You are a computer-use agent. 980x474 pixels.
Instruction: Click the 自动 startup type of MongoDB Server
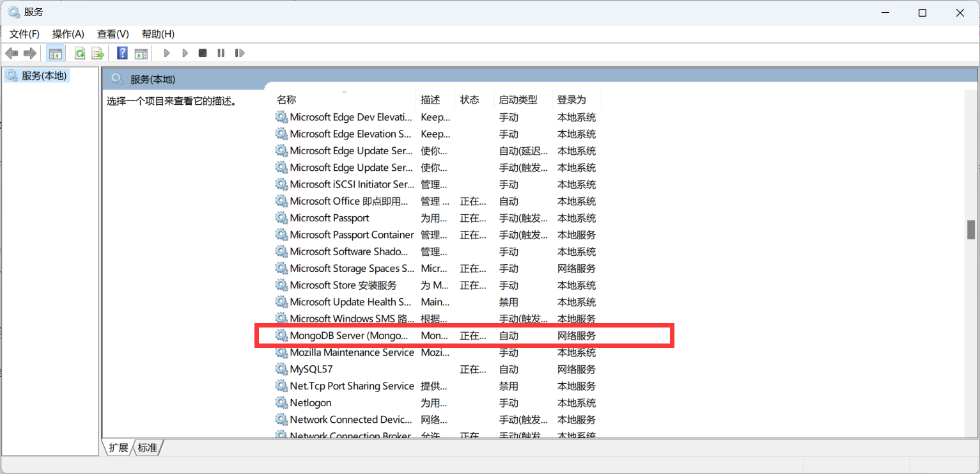tap(509, 335)
